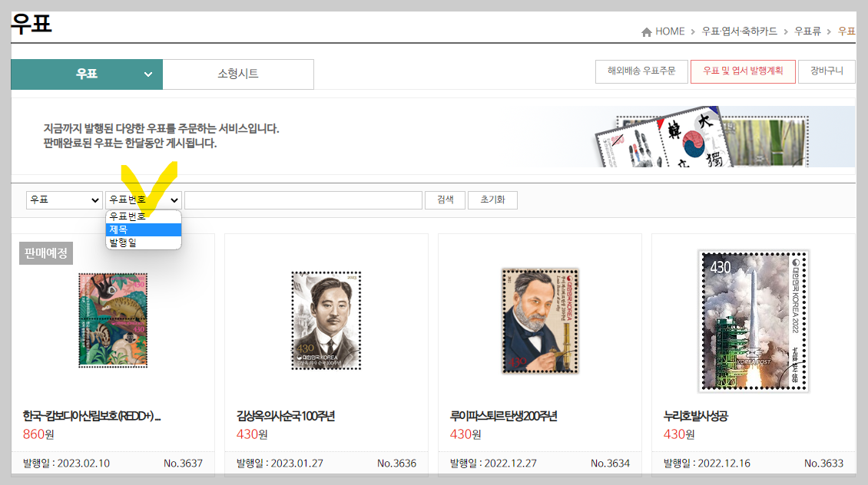This screenshot has height=485, width=868.
Task: Click the search keyword input field
Action: tap(303, 200)
